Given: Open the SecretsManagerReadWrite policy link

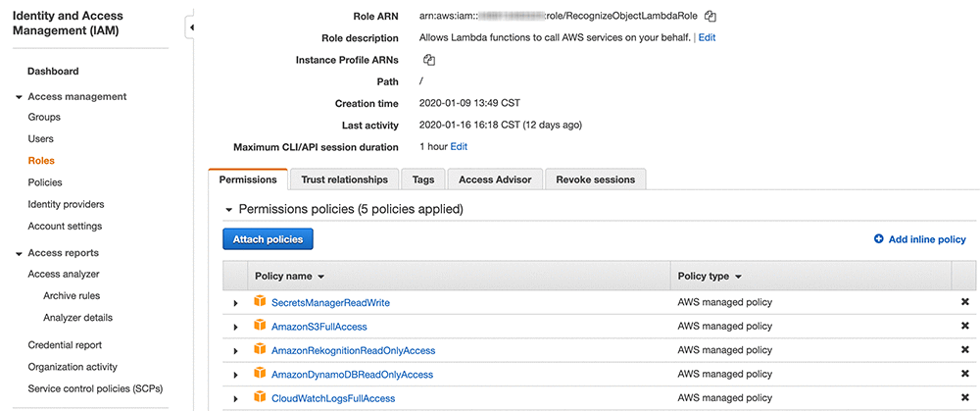Looking at the screenshot, I should [x=330, y=302].
